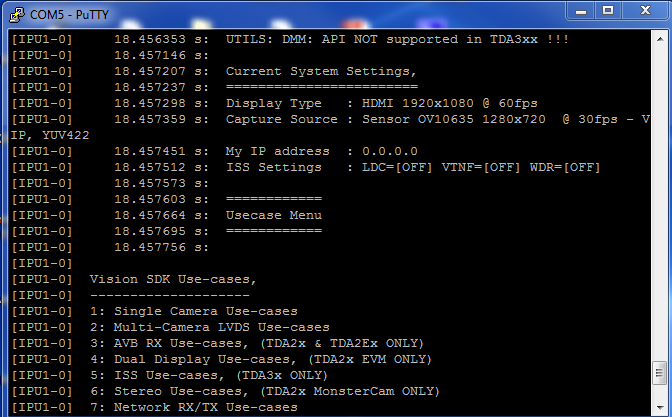Close the COM5 PuTTY session
This screenshot has width=672, height=417.
pos(645,11)
